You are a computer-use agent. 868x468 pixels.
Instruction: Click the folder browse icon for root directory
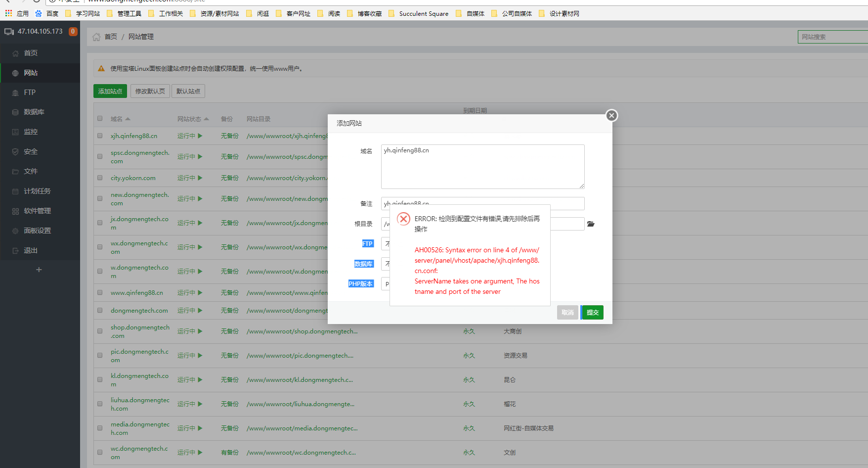[591, 224]
